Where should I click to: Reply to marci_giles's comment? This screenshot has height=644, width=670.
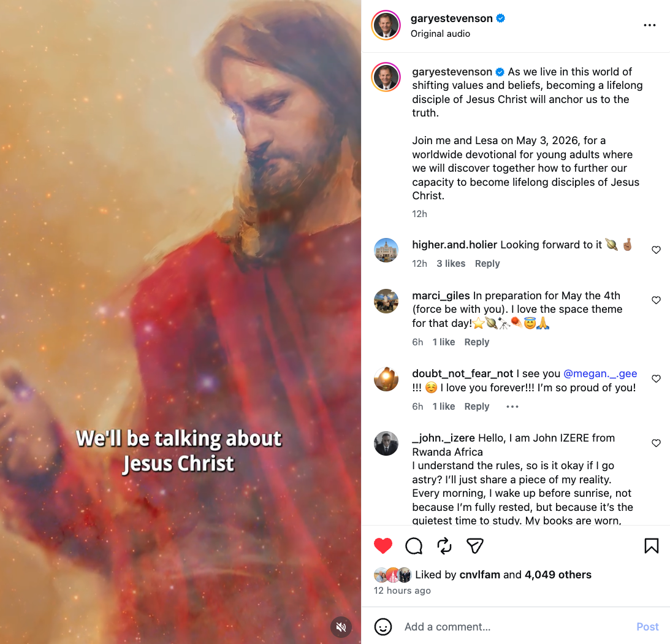(x=477, y=342)
